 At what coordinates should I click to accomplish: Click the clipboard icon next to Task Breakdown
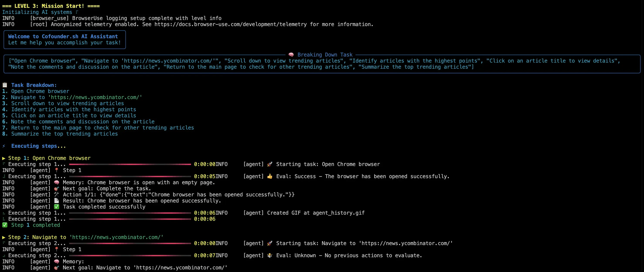pyautogui.click(x=5, y=85)
